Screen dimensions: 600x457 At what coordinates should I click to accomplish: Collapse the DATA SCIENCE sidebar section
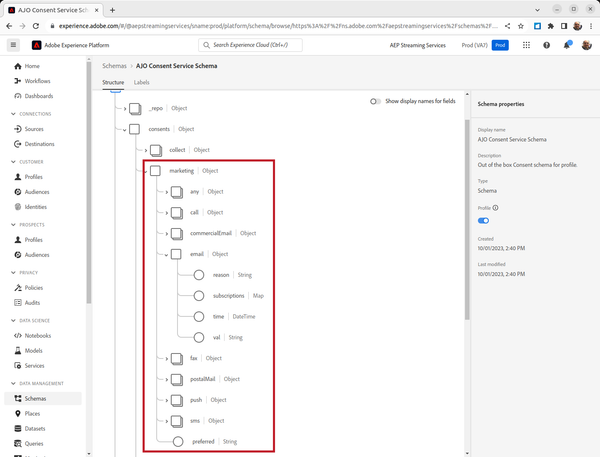(x=13, y=321)
